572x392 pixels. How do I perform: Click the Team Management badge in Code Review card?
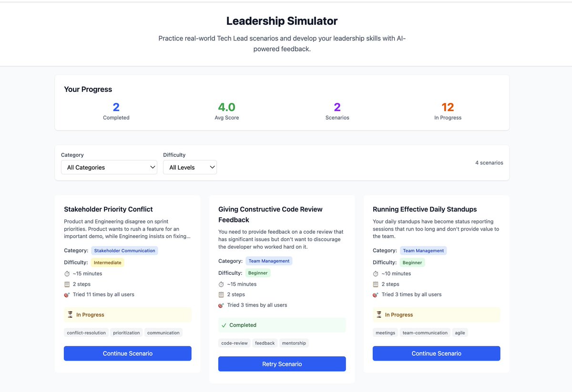[x=269, y=261]
